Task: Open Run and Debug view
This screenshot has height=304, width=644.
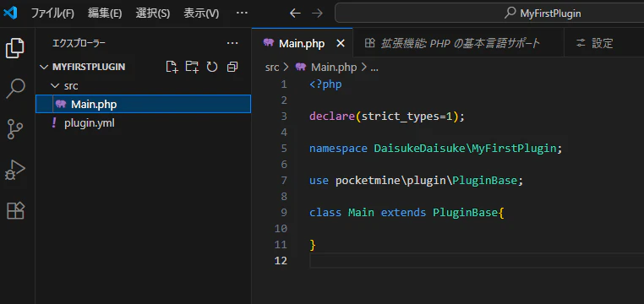Action: pyautogui.click(x=15, y=170)
